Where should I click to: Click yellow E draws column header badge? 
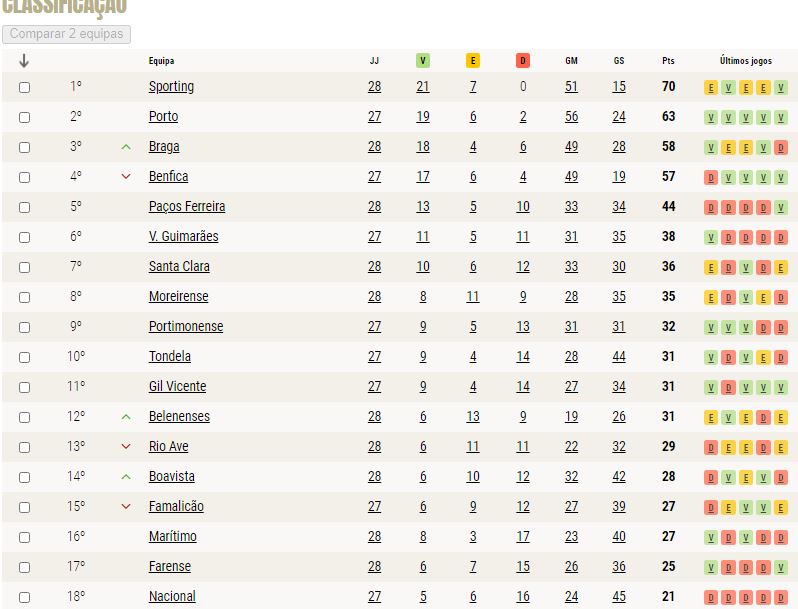[473, 61]
